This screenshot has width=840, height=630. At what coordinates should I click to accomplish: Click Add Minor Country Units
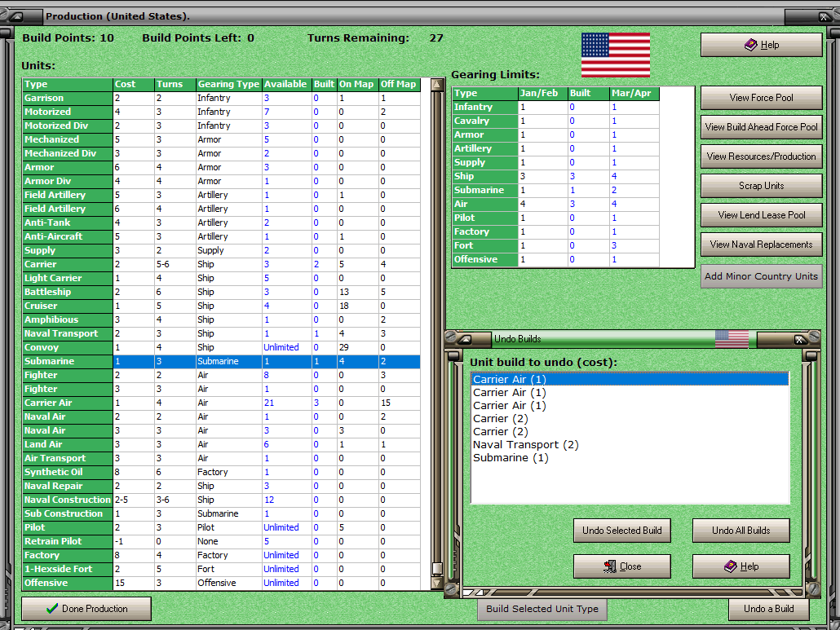[761, 277]
